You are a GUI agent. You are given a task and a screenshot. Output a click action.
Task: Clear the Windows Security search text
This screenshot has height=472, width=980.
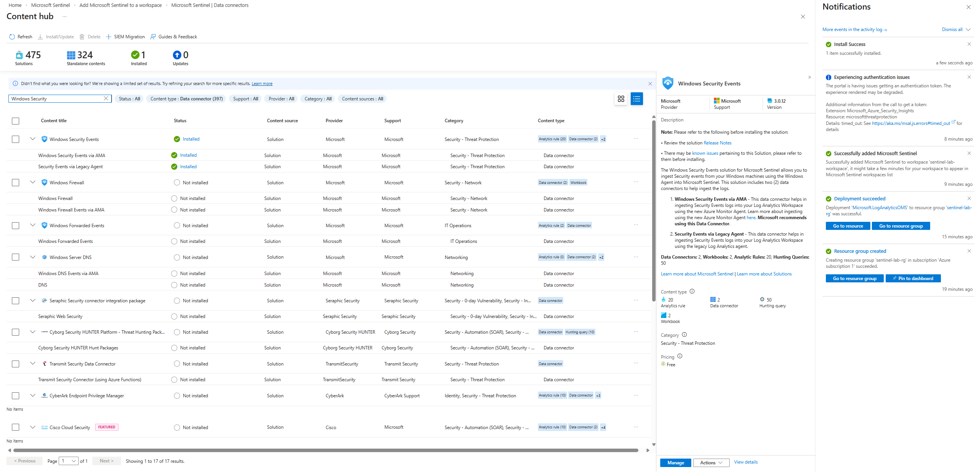click(x=106, y=98)
